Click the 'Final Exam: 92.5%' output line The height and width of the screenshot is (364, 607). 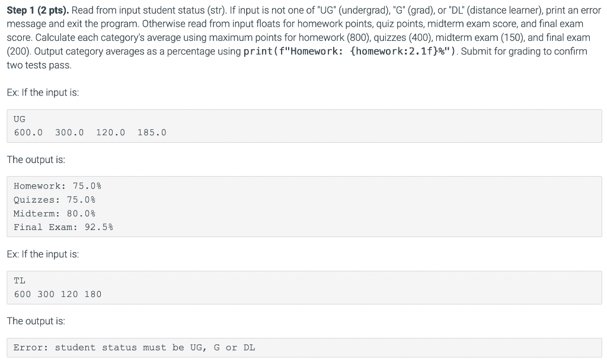pyautogui.click(x=63, y=227)
